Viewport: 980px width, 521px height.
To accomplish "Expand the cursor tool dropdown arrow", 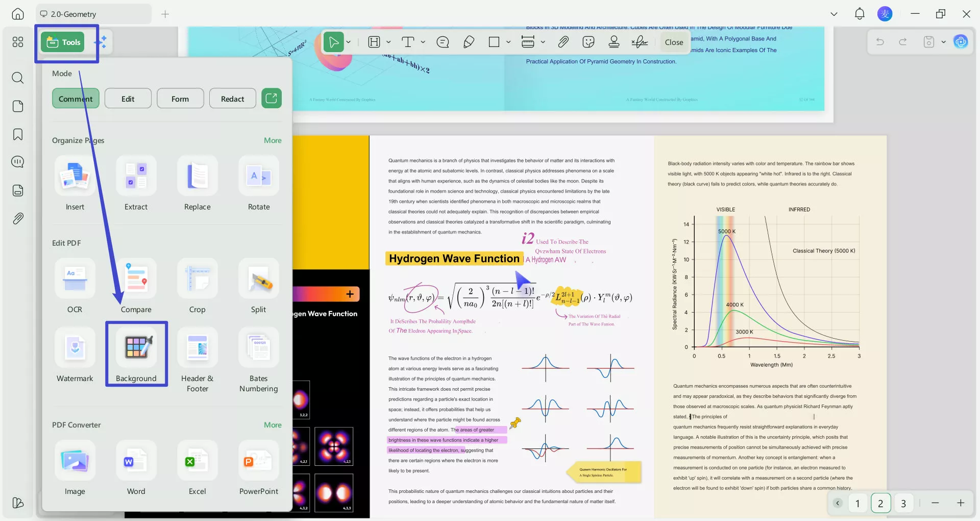I will point(349,42).
